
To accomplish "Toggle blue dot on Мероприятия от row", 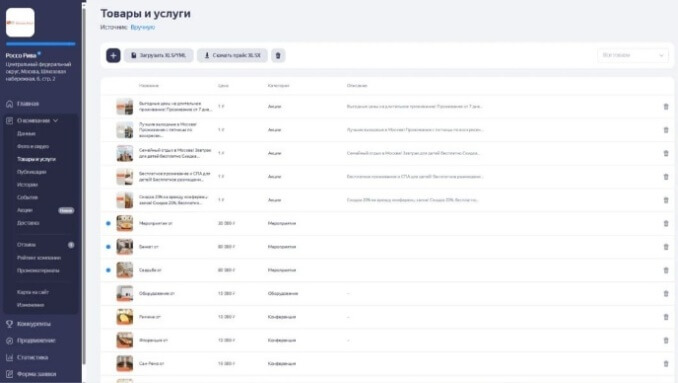I will 108,223.
